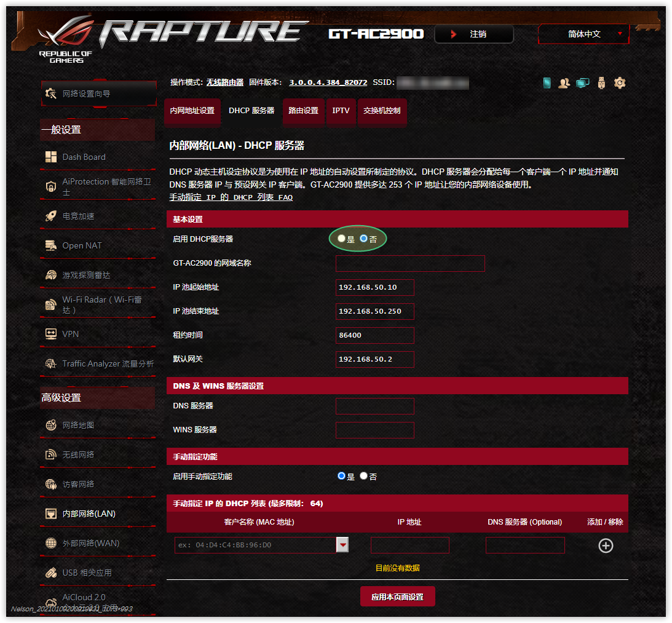This screenshot has height=623, width=672.
Task: Switch to DHCP 服务器 tab
Action: coord(251,111)
